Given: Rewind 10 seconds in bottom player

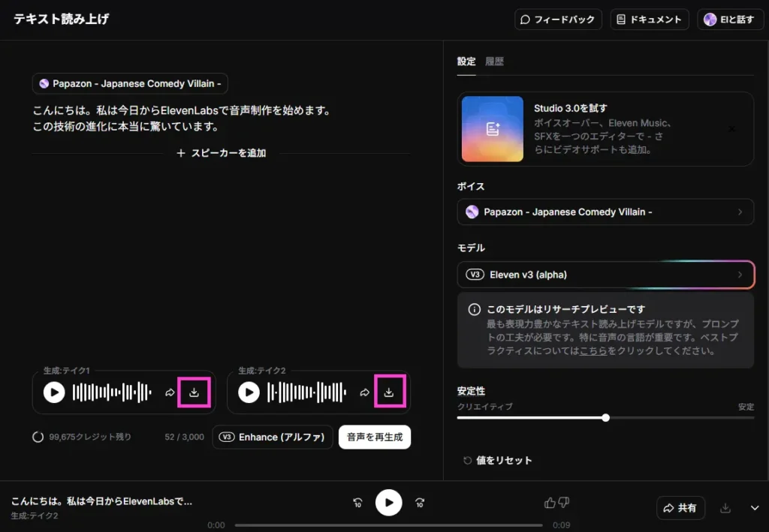Looking at the screenshot, I should [358, 503].
